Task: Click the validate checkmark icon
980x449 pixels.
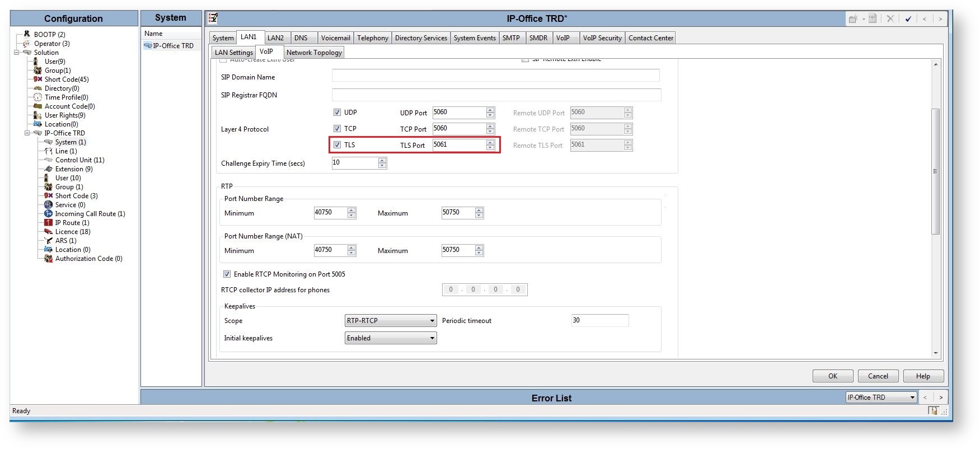Action: pyautogui.click(x=908, y=18)
